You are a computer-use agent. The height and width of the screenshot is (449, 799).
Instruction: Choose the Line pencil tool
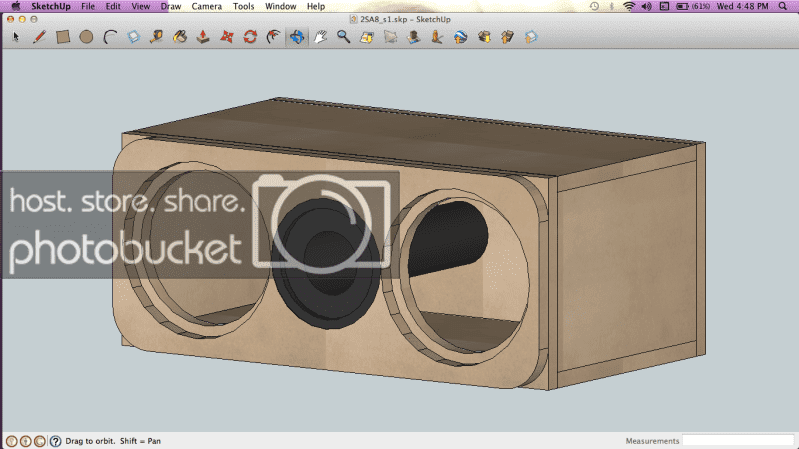pyautogui.click(x=39, y=37)
